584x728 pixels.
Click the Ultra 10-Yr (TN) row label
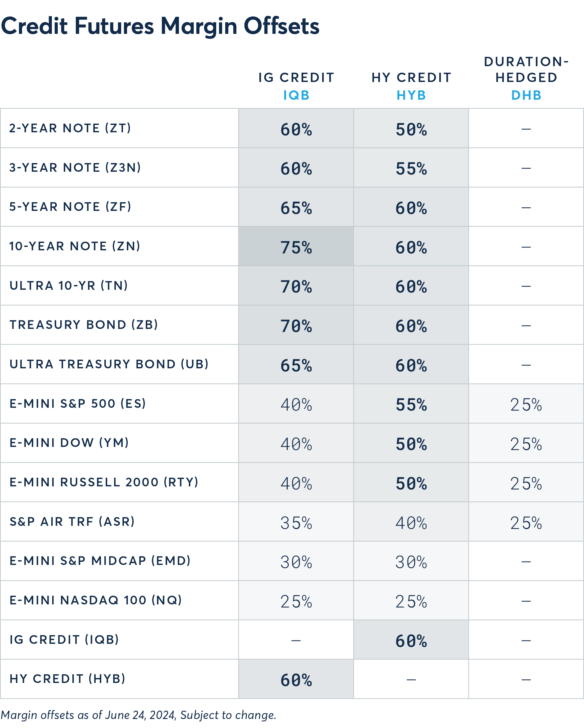tap(69, 286)
